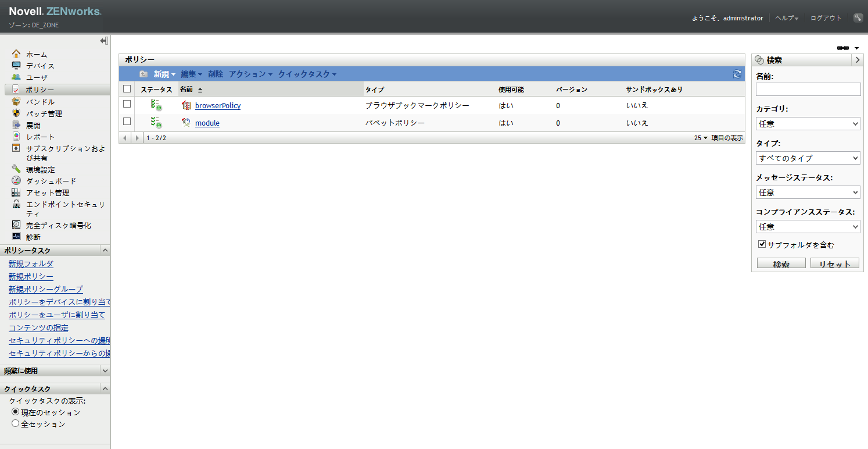Click the 検索 button
The image size is (868, 449).
click(781, 264)
